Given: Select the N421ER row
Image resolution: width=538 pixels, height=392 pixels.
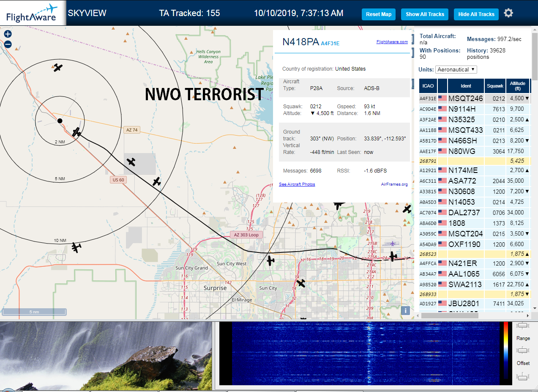Looking at the screenshot, I should (x=474, y=263).
